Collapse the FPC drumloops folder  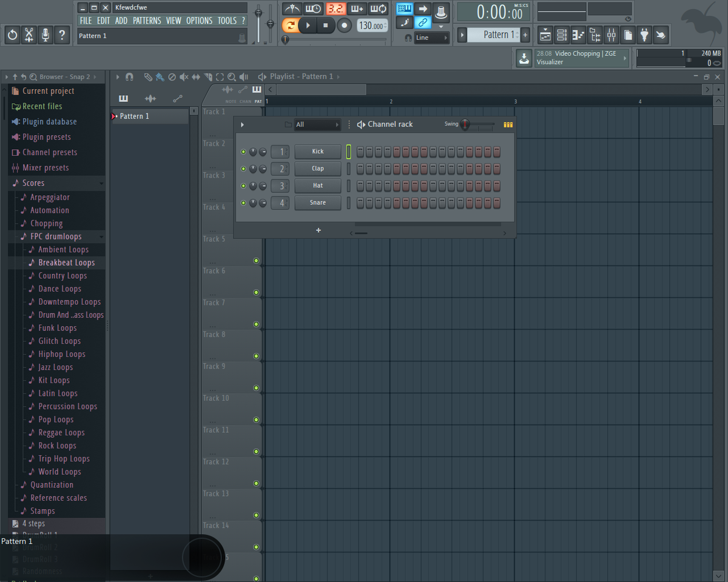[x=56, y=236]
